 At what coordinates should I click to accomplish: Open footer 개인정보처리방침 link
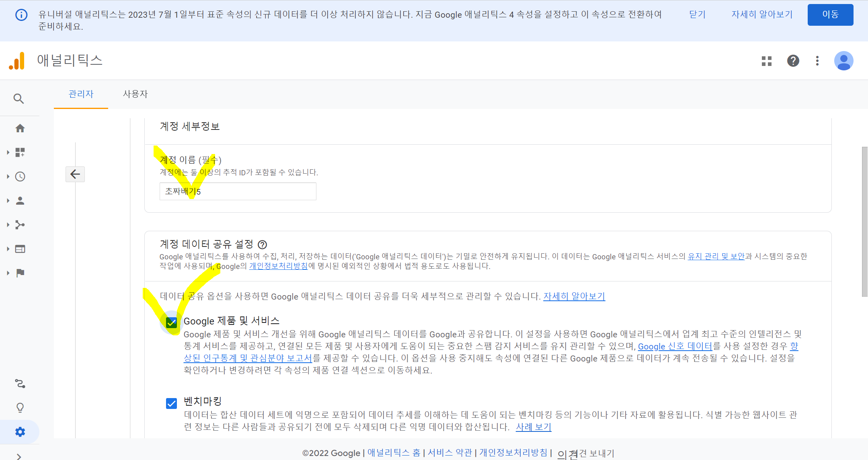click(513, 453)
